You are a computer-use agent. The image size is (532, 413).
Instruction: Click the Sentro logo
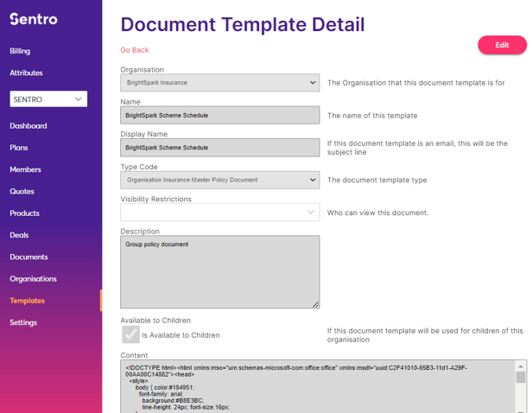(x=33, y=19)
